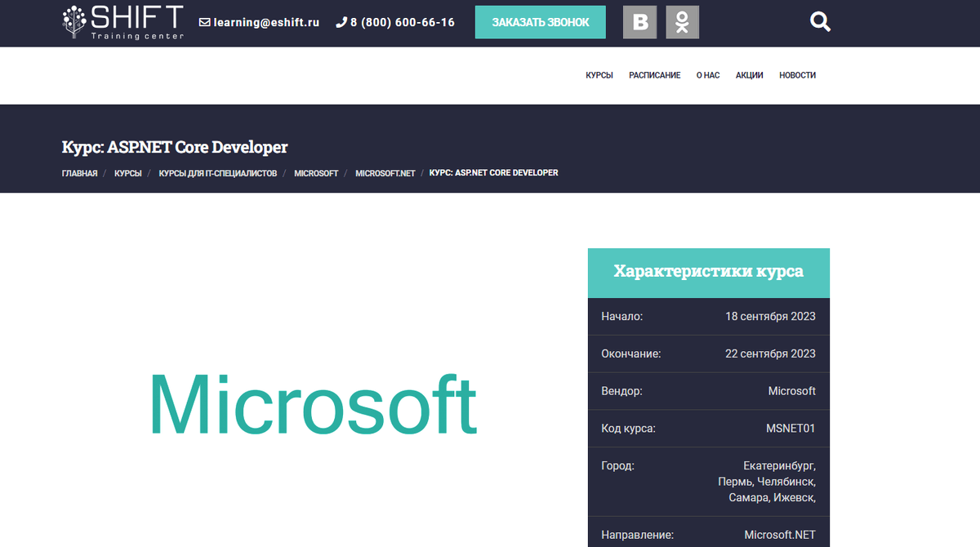Click the vendor value Microsoft in table
The image size is (980, 547).
(x=792, y=391)
